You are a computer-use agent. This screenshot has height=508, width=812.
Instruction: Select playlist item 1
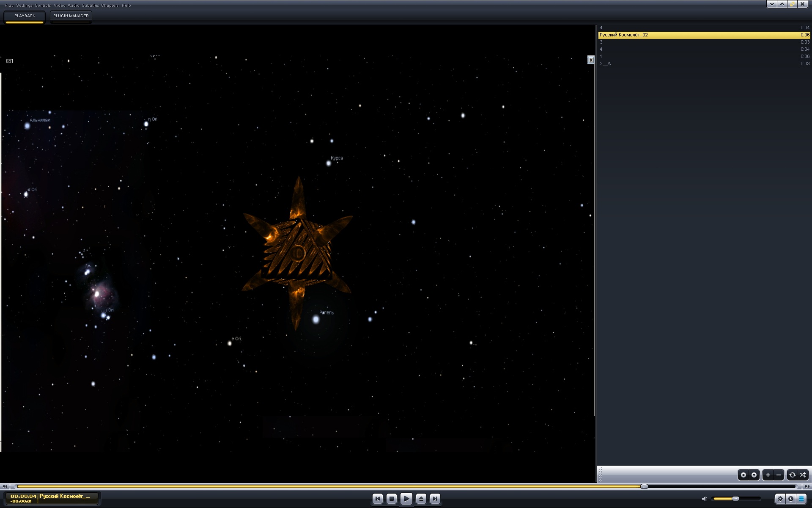[x=704, y=57]
